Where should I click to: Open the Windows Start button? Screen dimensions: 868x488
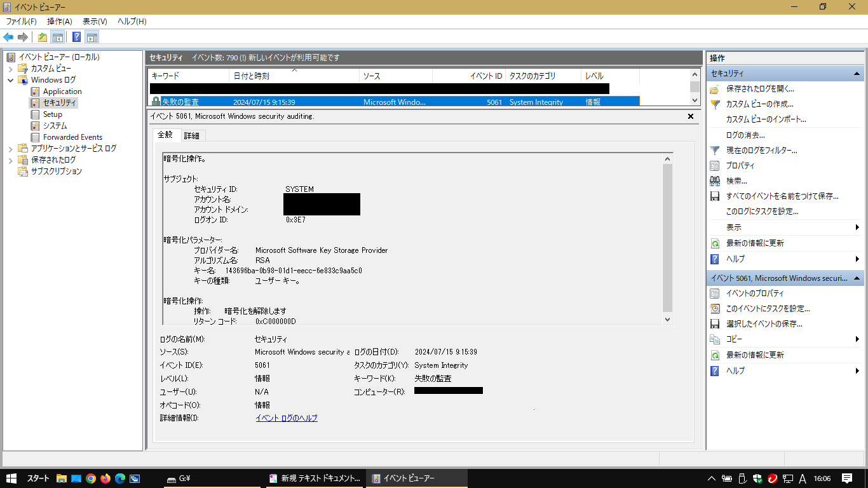coord(11,478)
